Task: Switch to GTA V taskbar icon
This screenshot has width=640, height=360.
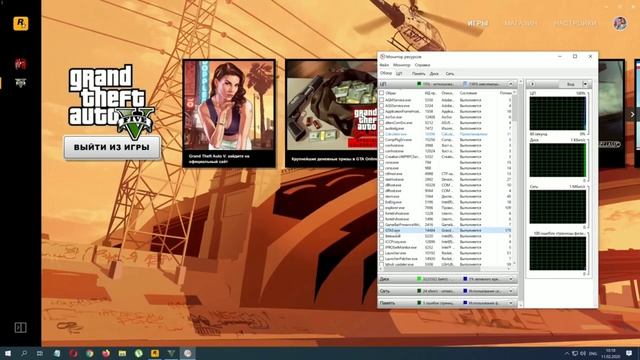Action: [171, 353]
